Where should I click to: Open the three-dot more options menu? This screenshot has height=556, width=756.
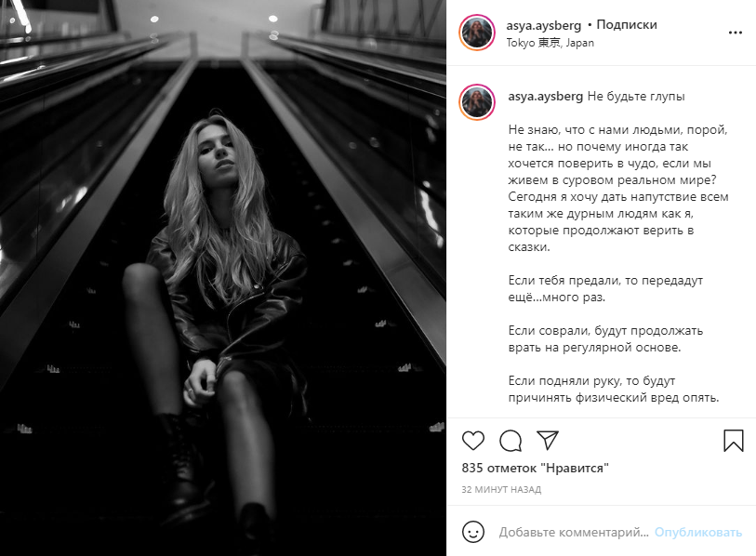point(735,33)
